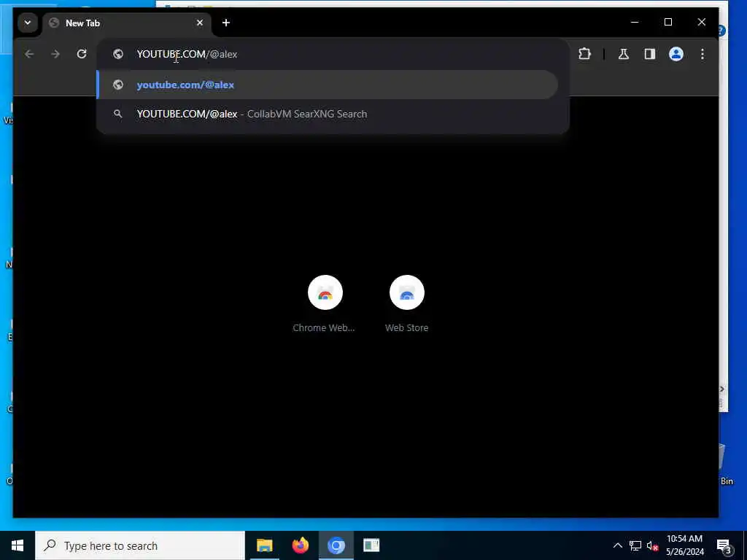Open the Chrome tab search dropdown
Image resolution: width=747 pixels, height=560 pixels.
coord(28,23)
